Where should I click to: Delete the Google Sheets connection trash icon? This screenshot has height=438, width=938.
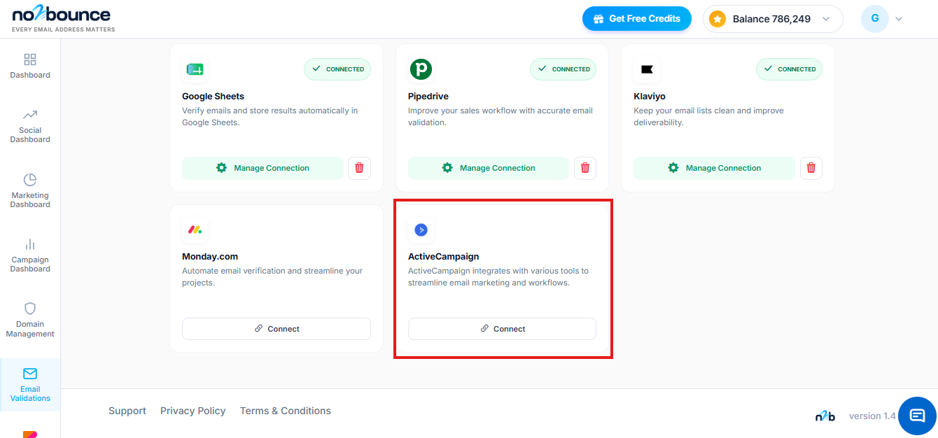click(359, 168)
